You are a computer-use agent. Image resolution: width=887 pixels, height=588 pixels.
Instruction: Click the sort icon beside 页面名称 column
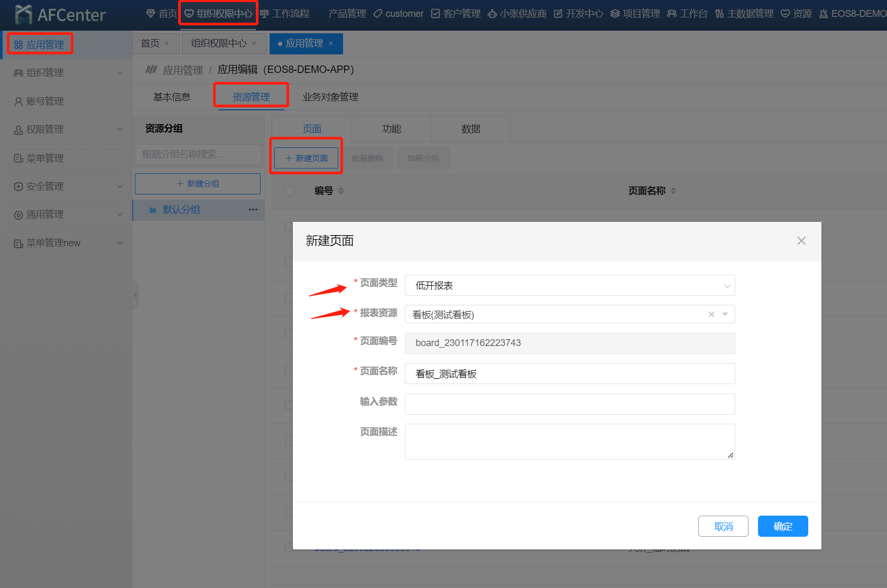coord(673,191)
